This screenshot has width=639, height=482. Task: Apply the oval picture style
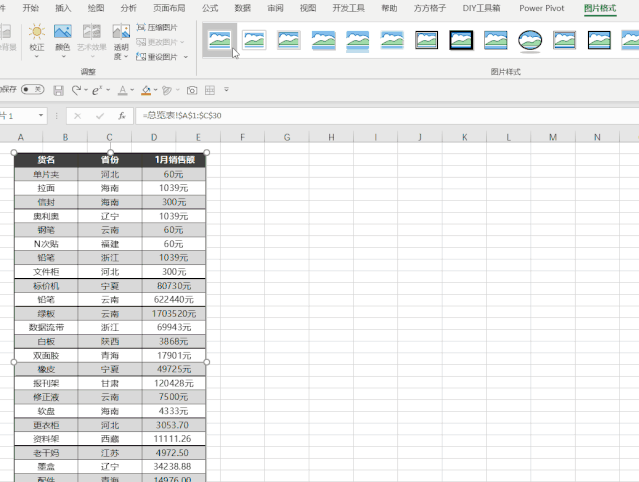click(x=530, y=40)
